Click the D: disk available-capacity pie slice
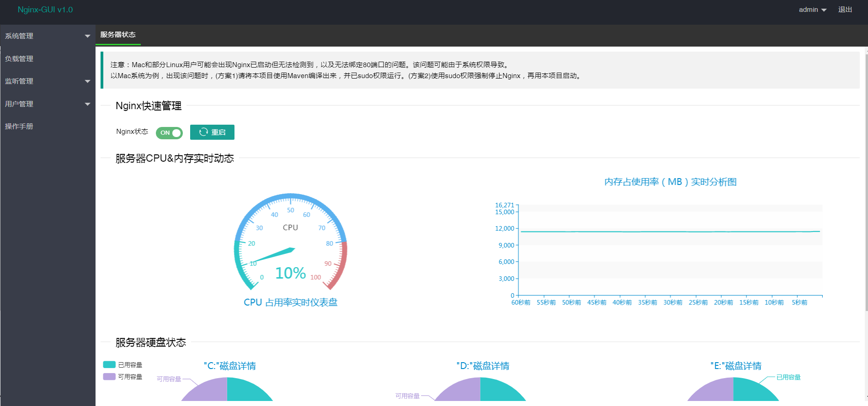Viewport: 868px width, 406px height. coord(462,391)
